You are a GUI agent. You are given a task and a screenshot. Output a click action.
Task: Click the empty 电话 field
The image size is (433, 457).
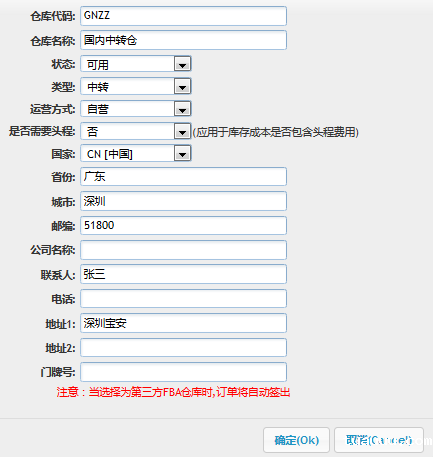pyautogui.click(x=183, y=299)
